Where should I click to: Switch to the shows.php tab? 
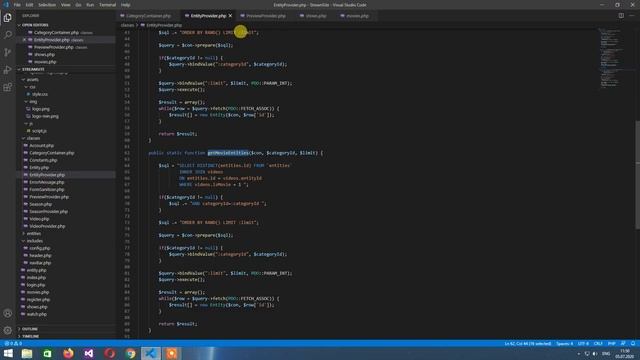[x=316, y=16]
